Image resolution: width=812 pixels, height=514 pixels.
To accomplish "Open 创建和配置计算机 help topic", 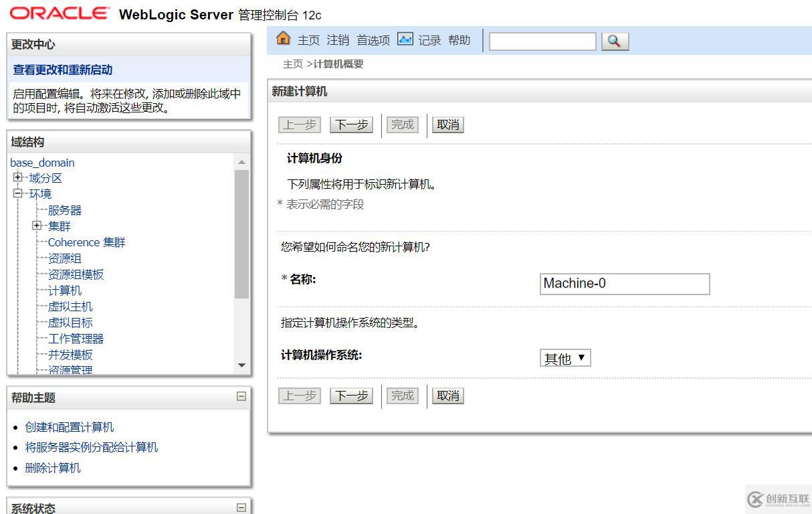I will click(x=70, y=427).
